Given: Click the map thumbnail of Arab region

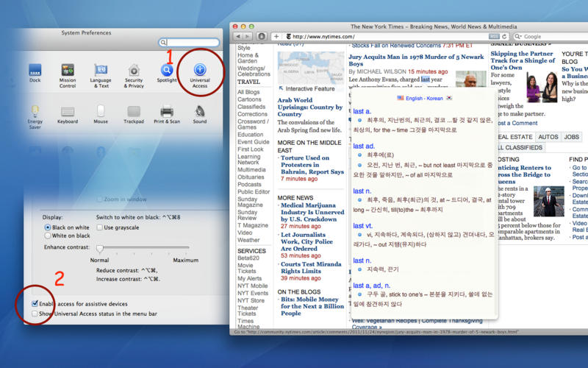Looking at the screenshot, I should click(310, 68).
